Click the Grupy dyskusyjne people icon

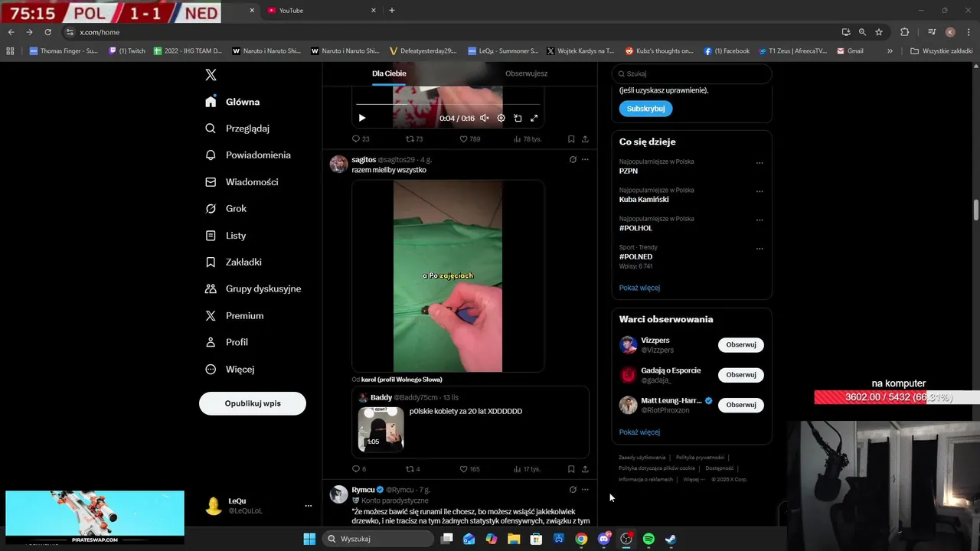tap(211, 289)
